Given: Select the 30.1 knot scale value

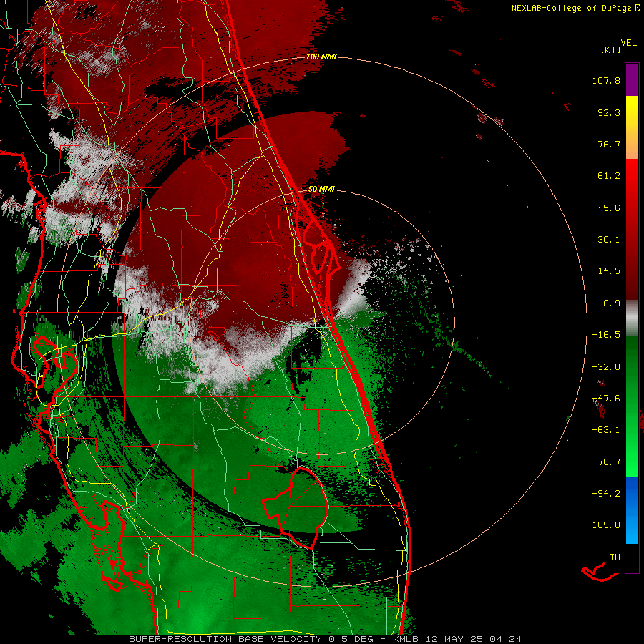Looking at the screenshot, I should point(609,240).
